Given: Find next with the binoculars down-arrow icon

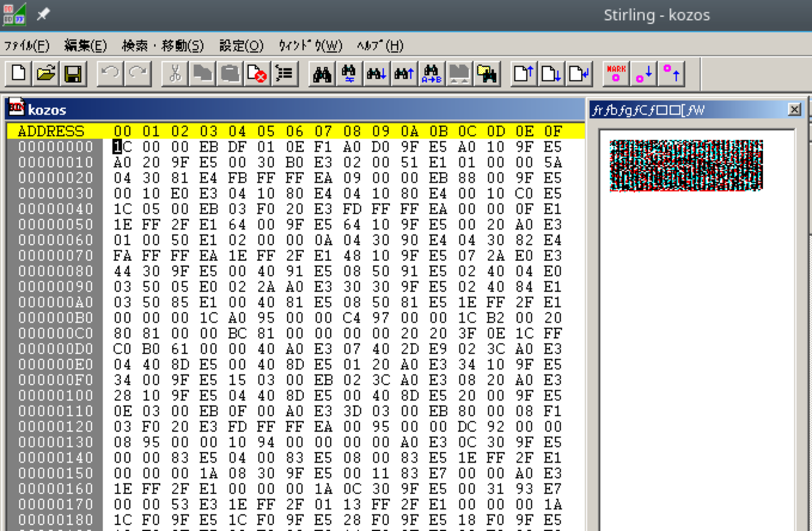Looking at the screenshot, I should (x=377, y=74).
